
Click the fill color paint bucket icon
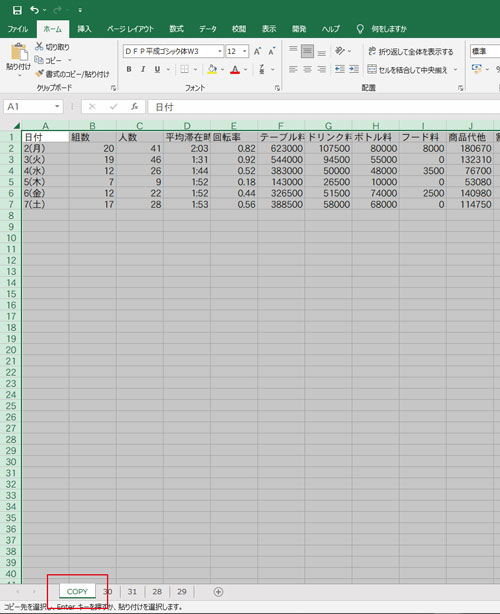pyautogui.click(x=212, y=69)
